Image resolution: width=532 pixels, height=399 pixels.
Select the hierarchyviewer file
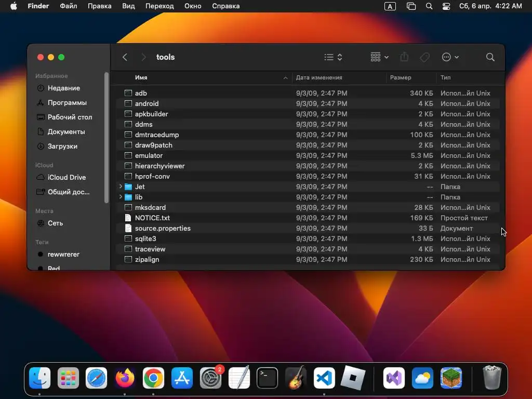click(160, 166)
